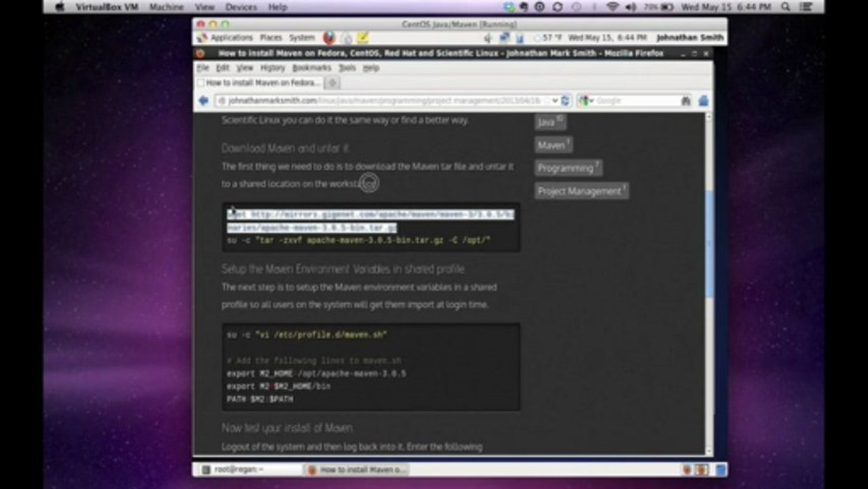Image resolution: width=868 pixels, height=489 pixels.
Task: Click 'Now test your install of Maven' heading
Action: pos(286,428)
